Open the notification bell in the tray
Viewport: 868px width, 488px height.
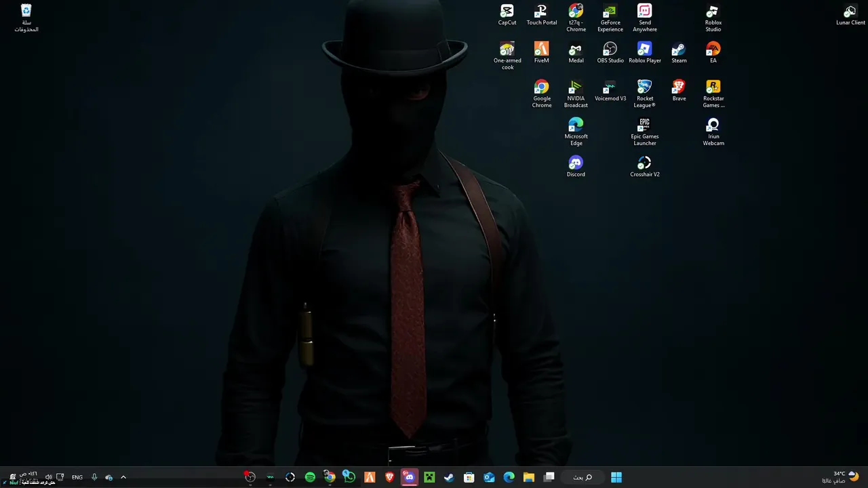(x=12, y=477)
